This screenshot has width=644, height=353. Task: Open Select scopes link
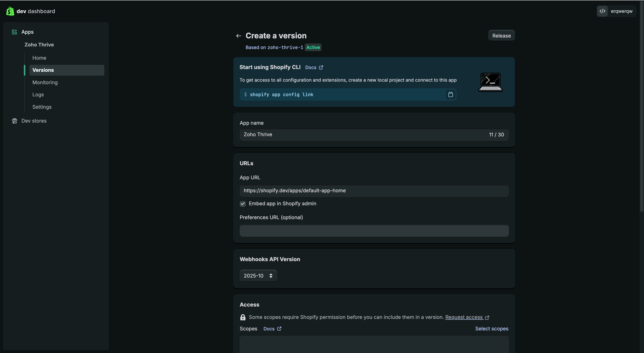pyautogui.click(x=492, y=329)
